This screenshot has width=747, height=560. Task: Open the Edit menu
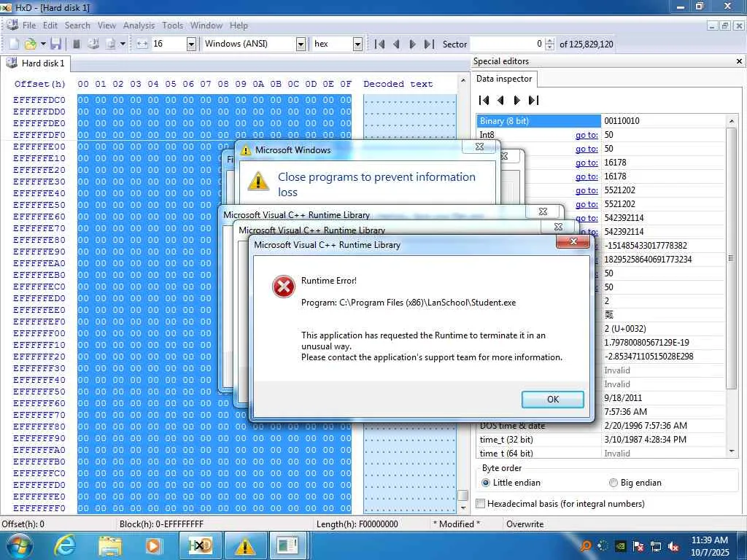pyautogui.click(x=50, y=26)
